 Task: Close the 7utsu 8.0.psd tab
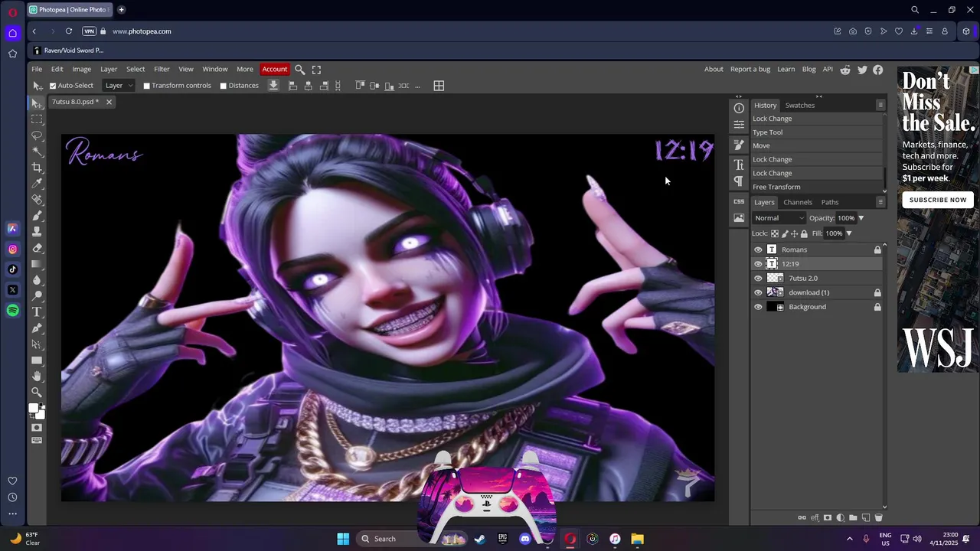pyautogui.click(x=109, y=102)
